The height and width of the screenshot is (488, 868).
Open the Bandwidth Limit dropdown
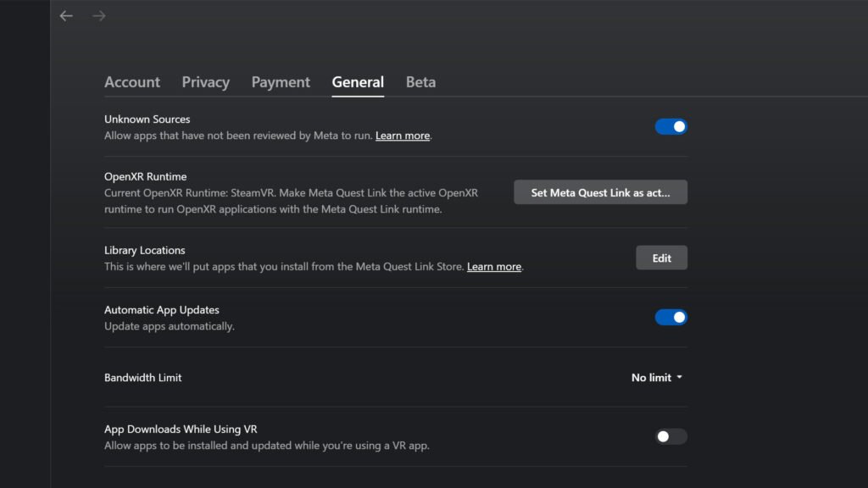coord(657,377)
